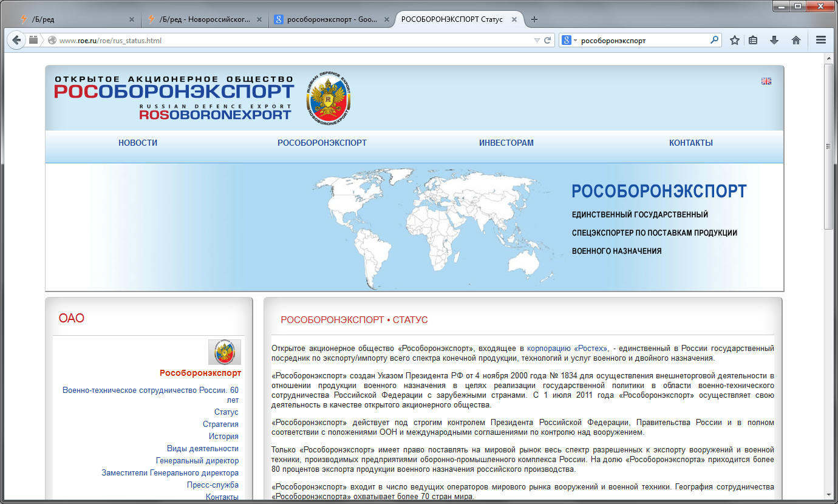Click the small emblem thumbnail in sidebar
Image resolution: width=838 pixels, height=504 pixels.
pyautogui.click(x=225, y=352)
